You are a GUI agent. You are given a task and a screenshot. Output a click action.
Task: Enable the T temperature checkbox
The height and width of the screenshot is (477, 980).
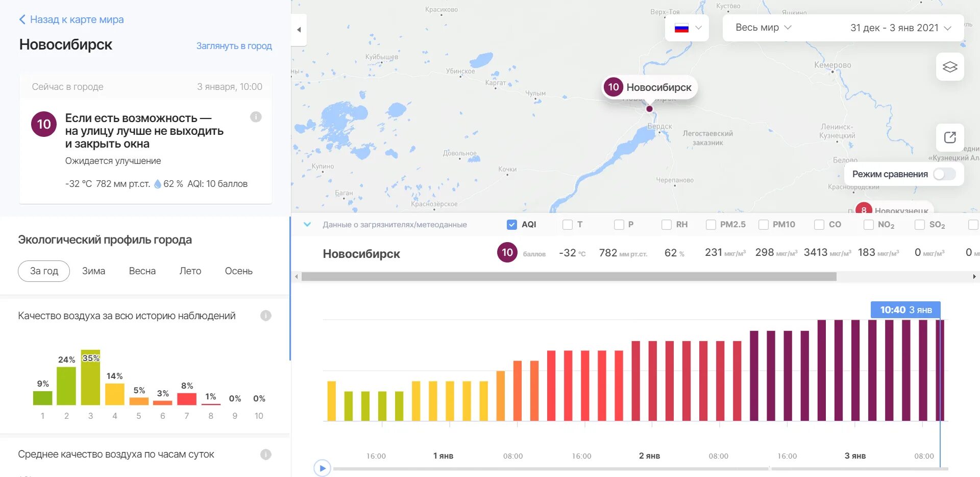(x=567, y=225)
